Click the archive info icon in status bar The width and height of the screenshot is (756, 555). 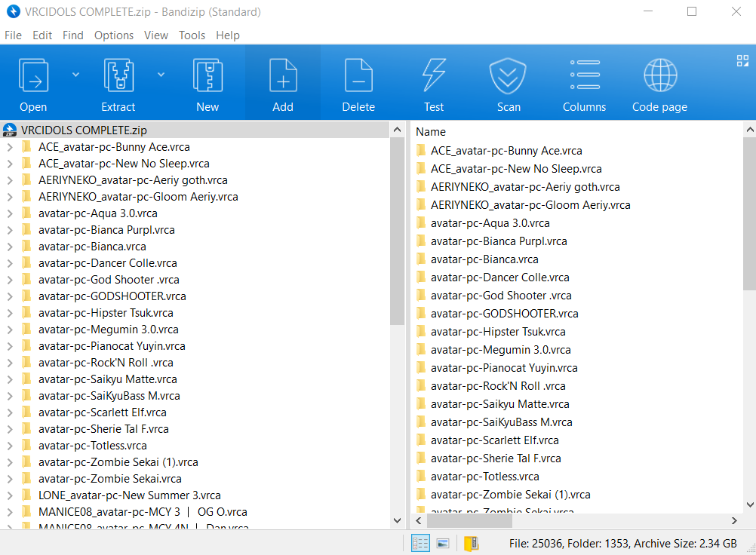[471, 544]
